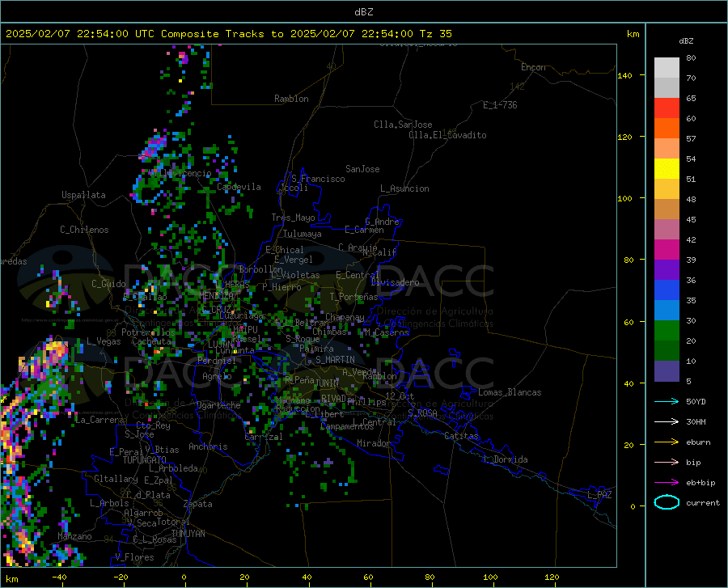Image resolution: width=728 pixels, height=588 pixels.
Task: Click the magenta echo cluster north of Villavicencio
Action: [154, 145]
